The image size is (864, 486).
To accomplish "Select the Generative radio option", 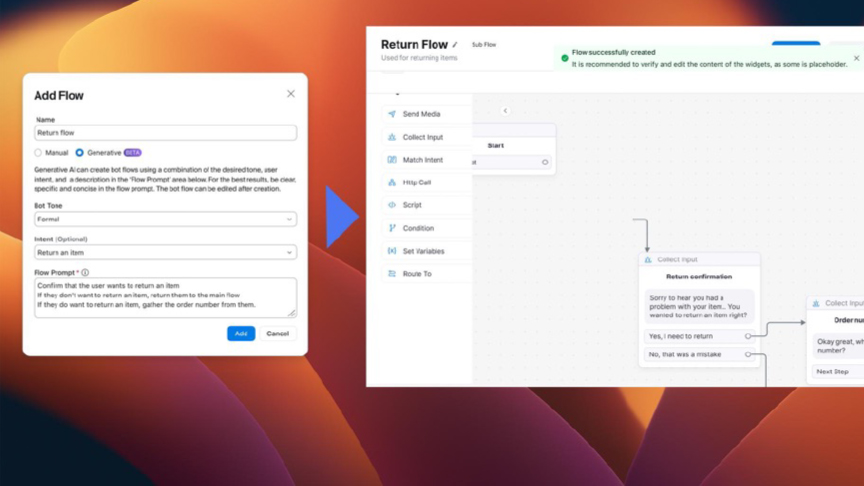I will tap(79, 153).
